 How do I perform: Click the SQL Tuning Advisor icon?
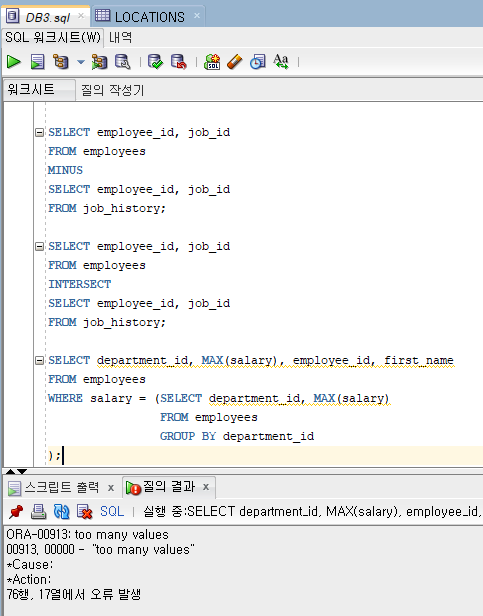point(123,62)
